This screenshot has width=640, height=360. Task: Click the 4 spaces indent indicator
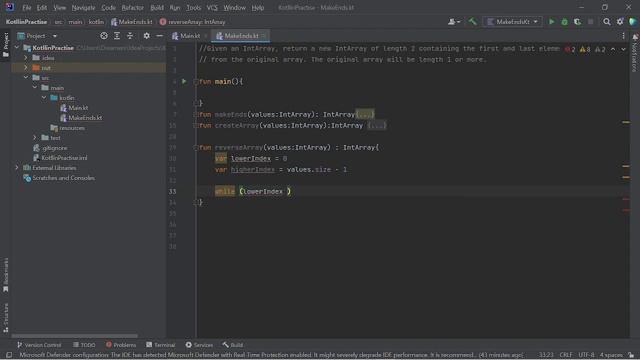[x=611, y=355]
